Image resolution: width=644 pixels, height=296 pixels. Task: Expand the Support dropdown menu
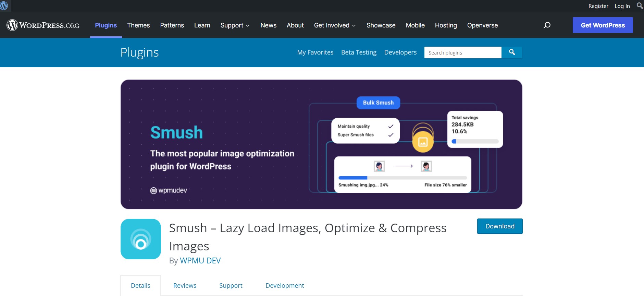[x=235, y=25]
